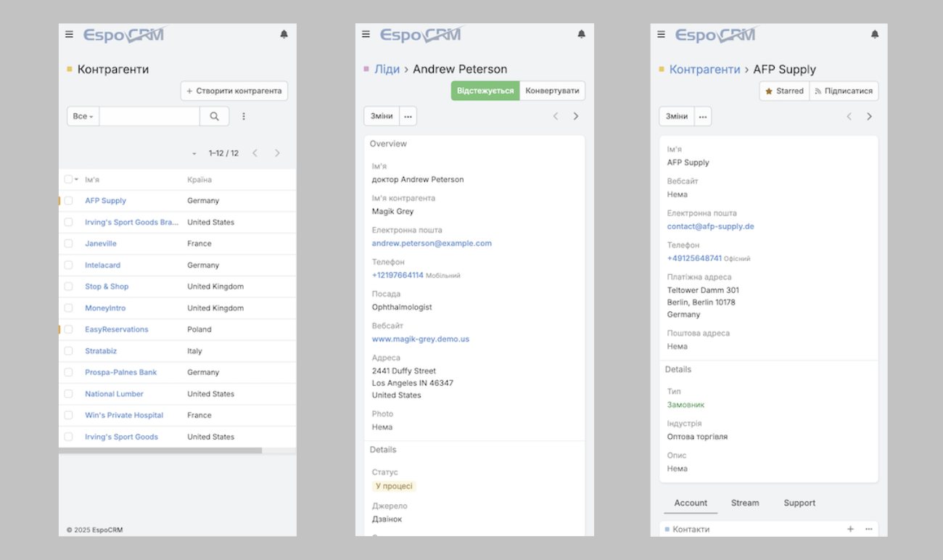This screenshot has height=560, width=943.
Task: Click the green Відстежується button
Action: tap(485, 91)
